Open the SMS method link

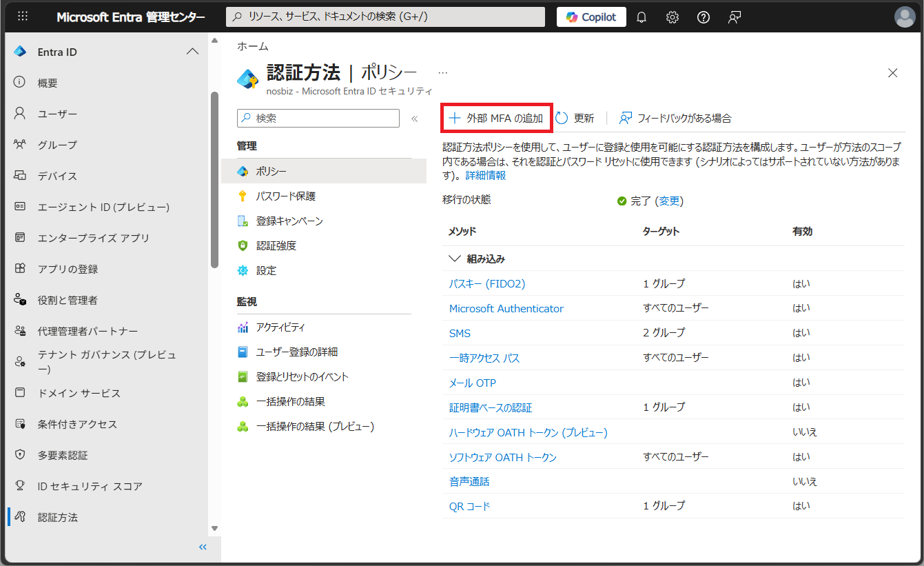point(460,333)
